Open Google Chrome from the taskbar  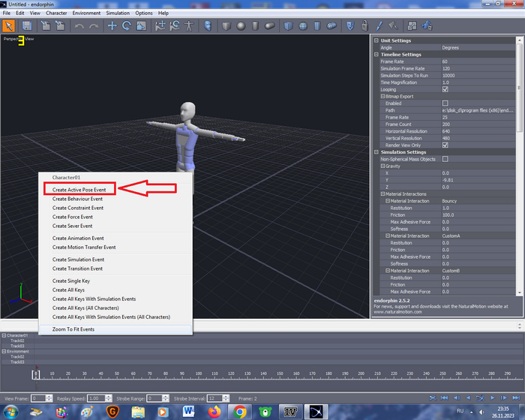[x=239, y=411]
